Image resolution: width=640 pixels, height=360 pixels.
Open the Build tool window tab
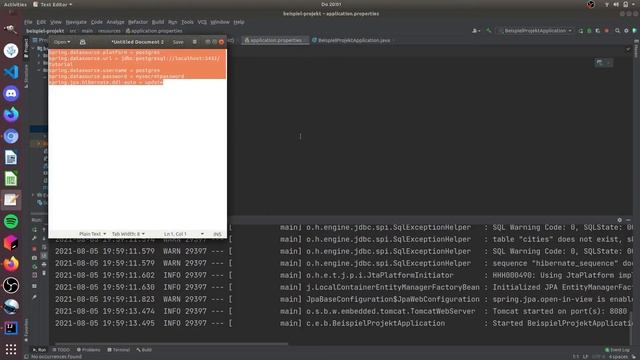click(144, 350)
